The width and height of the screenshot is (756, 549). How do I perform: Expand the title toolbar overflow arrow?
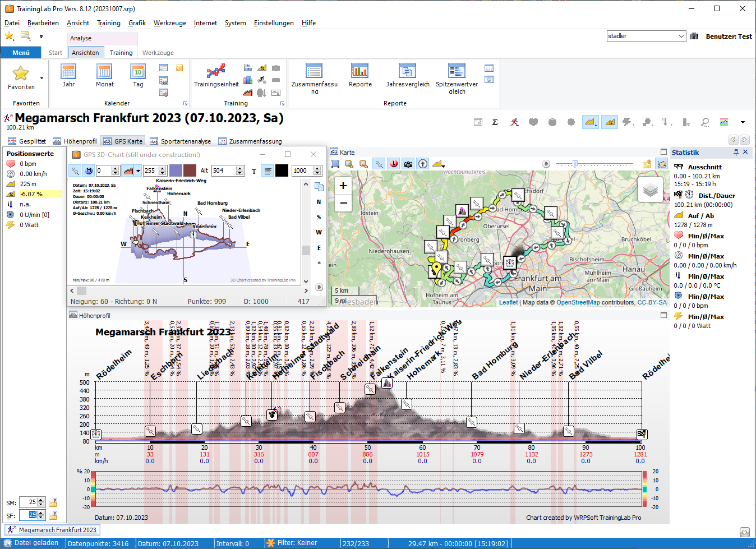click(743, 122)
